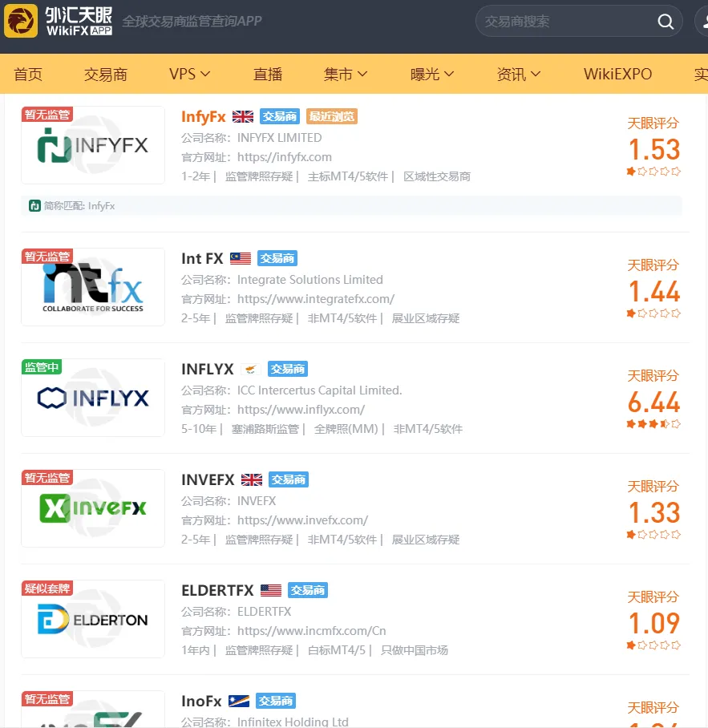Viewport: 708px width, 728px height.
Task: Click the Cyprus flag beside INFLYX
Action: (251, 369)
